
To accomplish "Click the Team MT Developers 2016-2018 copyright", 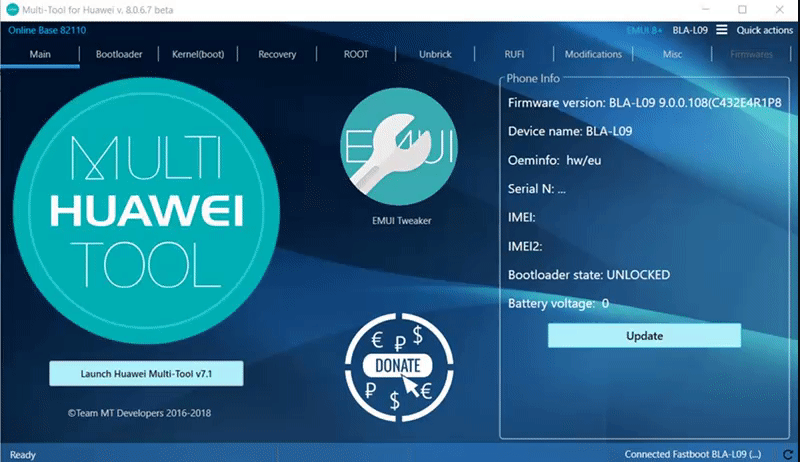I will click(139, 413).
